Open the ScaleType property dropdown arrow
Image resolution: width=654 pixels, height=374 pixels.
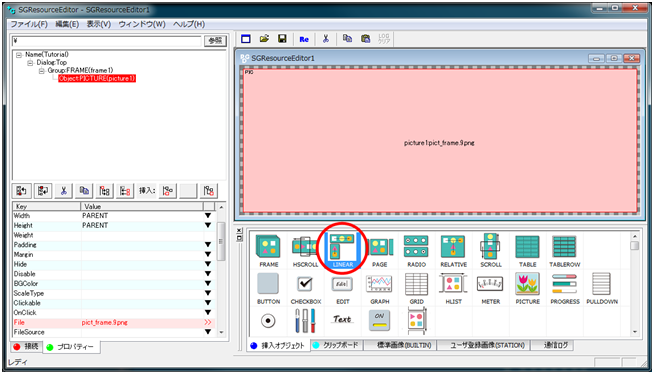(208, 293)
